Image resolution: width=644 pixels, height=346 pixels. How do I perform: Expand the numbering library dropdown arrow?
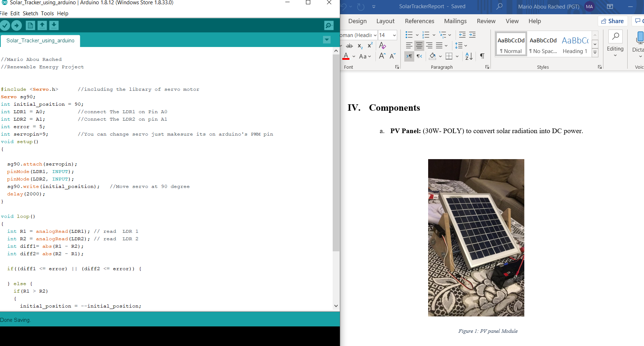434,35
